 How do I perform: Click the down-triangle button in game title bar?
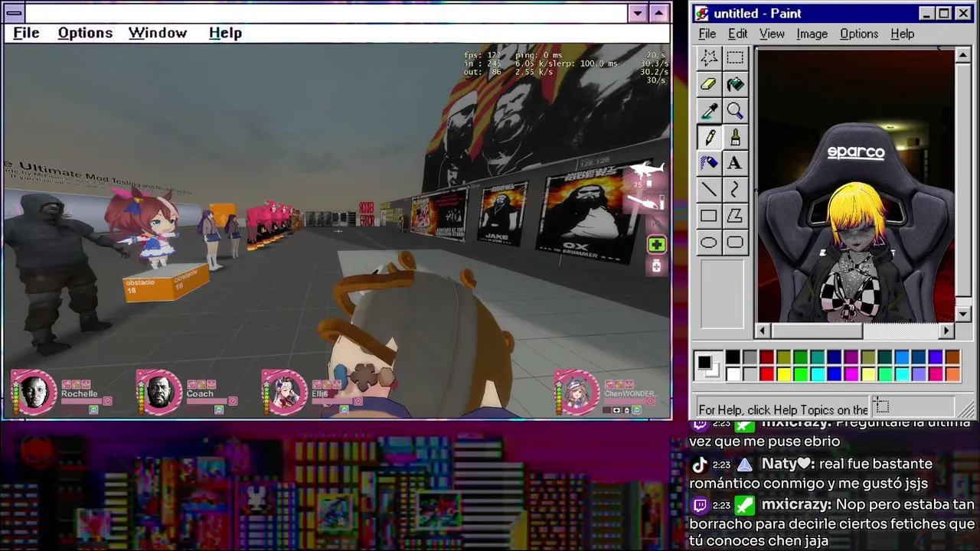coord(638,13)
